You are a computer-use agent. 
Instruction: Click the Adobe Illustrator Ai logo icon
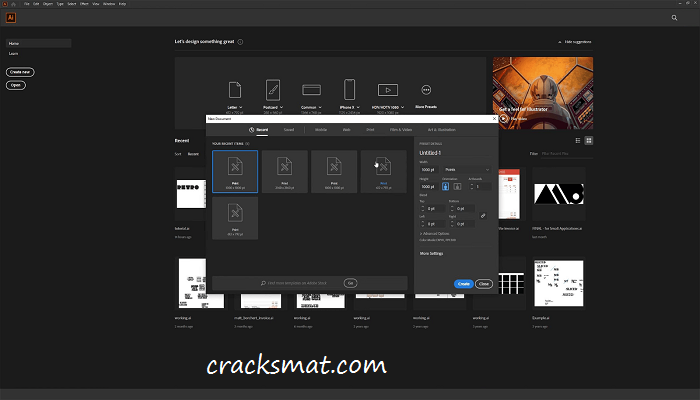(11, 17)
